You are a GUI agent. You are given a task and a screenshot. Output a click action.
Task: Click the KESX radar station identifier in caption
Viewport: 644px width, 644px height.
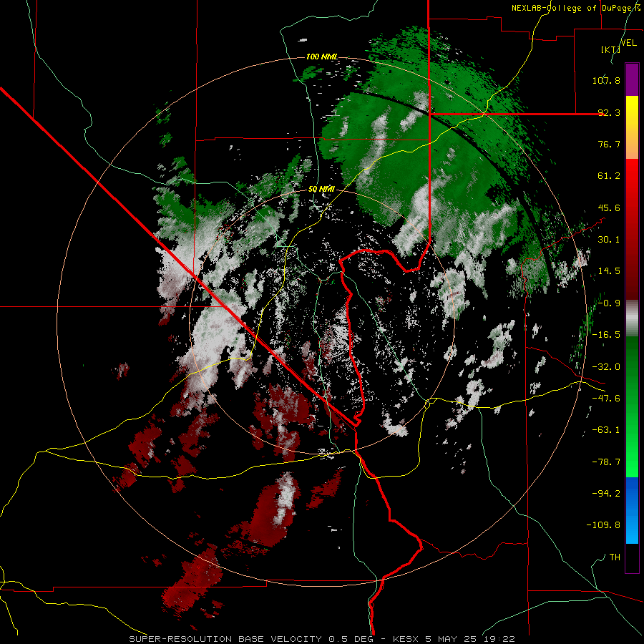tap(406, 639)
